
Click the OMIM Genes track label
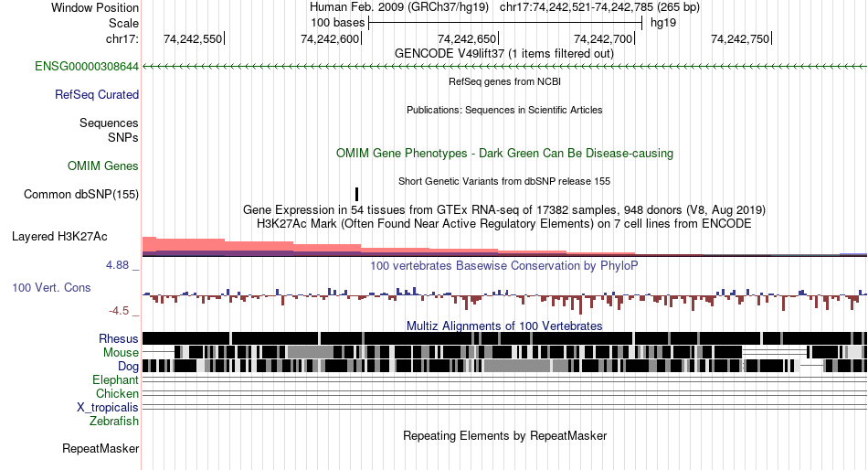pos(103,166)
